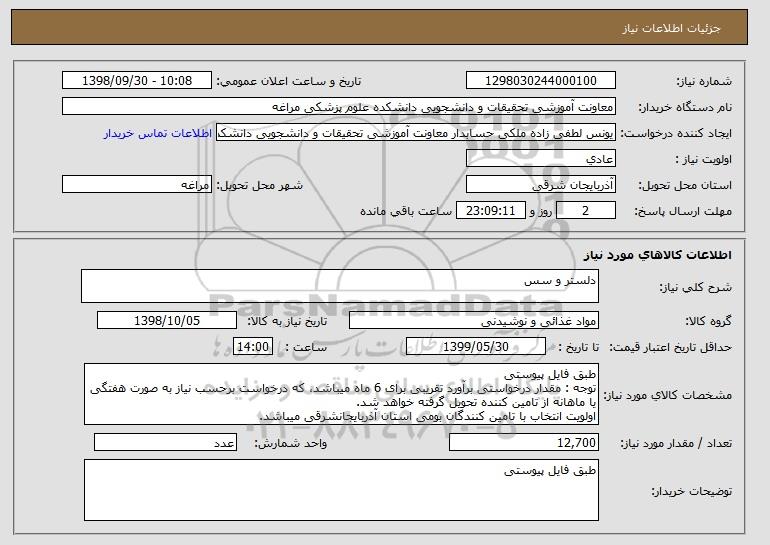
Task: Click the نام دستگاه خریدار label
Action: click(686, 108)
